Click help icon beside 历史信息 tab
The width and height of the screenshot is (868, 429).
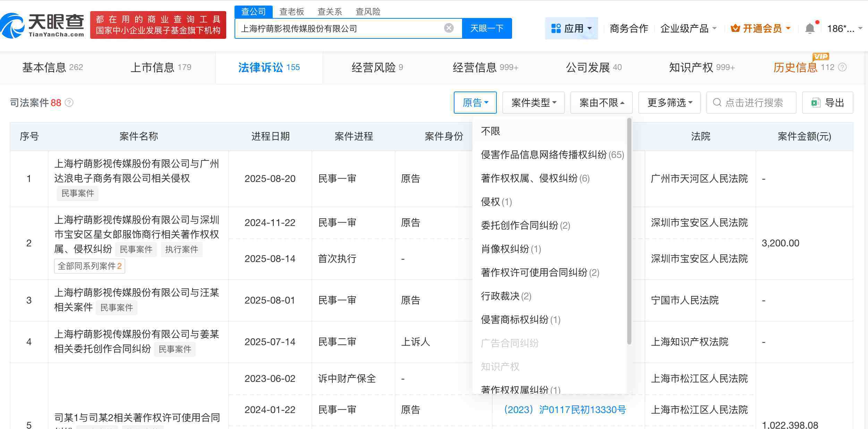pyautogui.click(x=842, y=67)
